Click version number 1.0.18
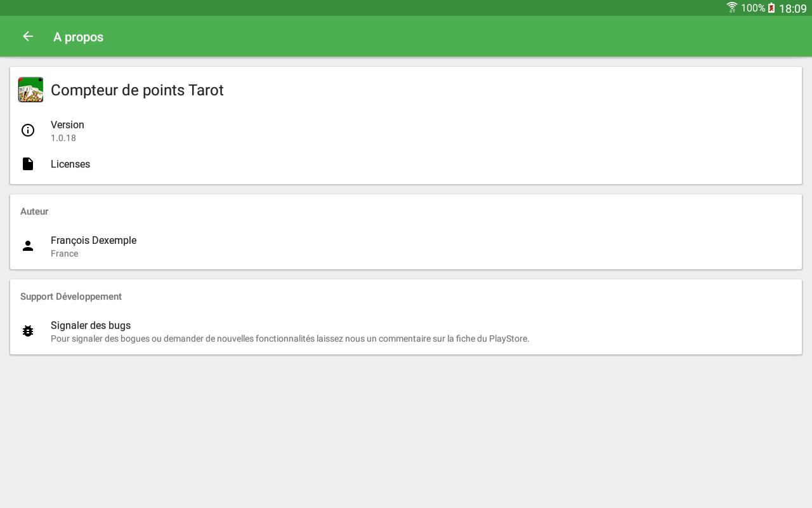 pyautogui.click(x=63, y=138)
